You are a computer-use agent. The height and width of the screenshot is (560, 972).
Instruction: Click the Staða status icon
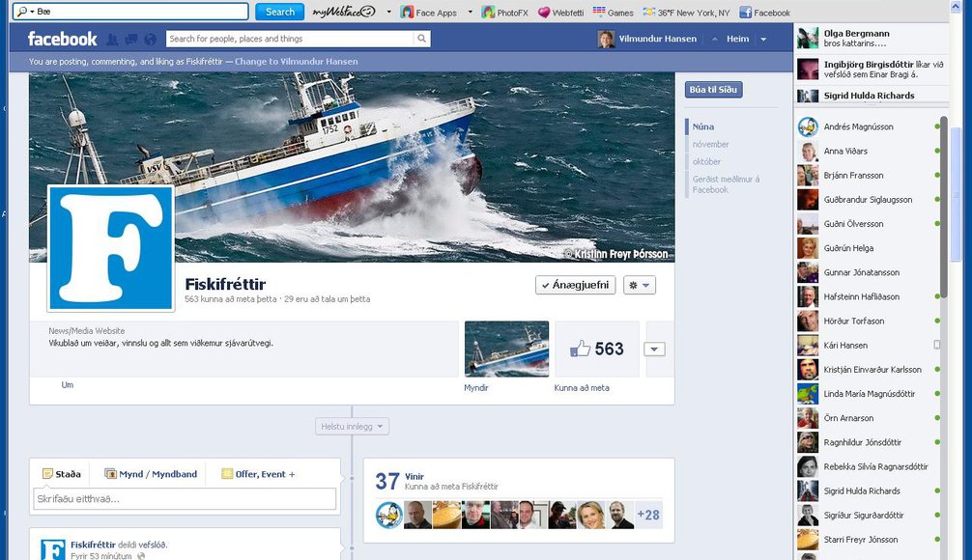click(47, 474)
